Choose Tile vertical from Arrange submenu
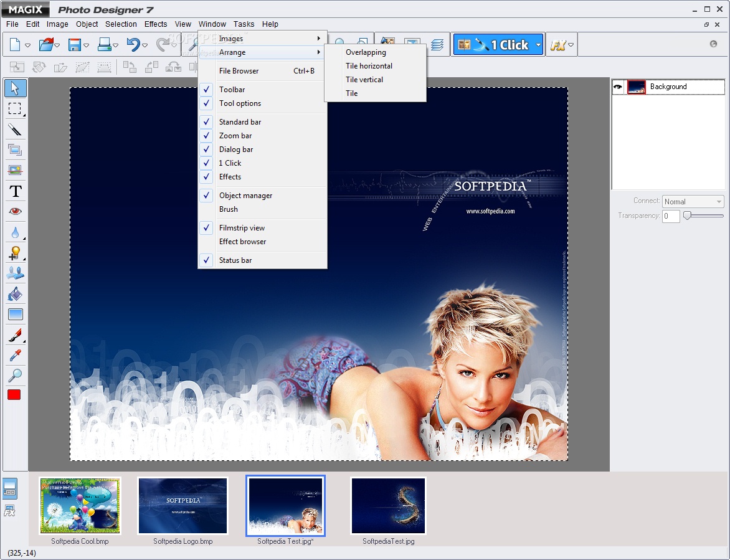Image resolution: width=730 pixels, height=560 pixels. (375, 80)
